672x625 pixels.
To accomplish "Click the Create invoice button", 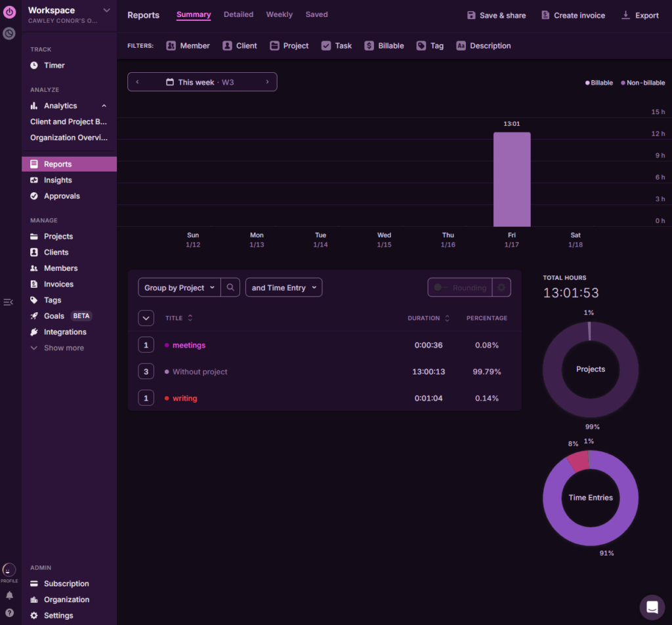I will [573, 15].
